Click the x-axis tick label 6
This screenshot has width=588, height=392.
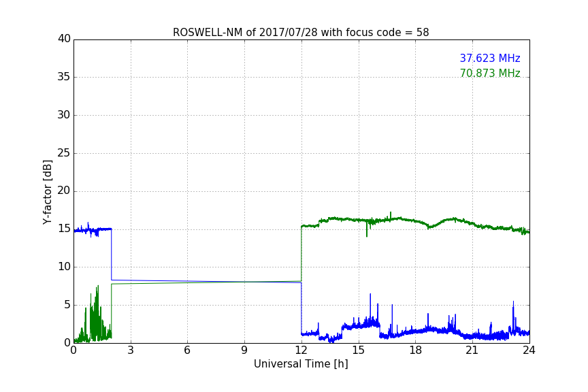pyautogui.click(x=187, y=350)
